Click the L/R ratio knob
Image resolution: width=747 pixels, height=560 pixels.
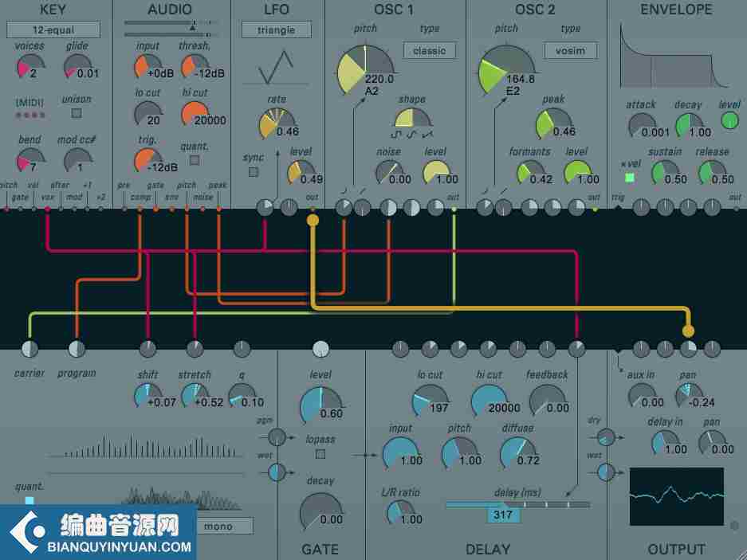(x=400, y=512)
